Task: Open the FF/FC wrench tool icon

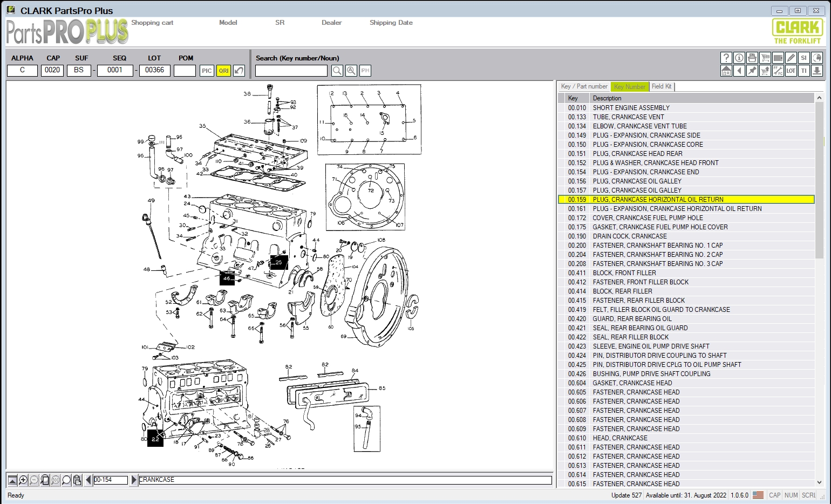Action: (778, 71)
